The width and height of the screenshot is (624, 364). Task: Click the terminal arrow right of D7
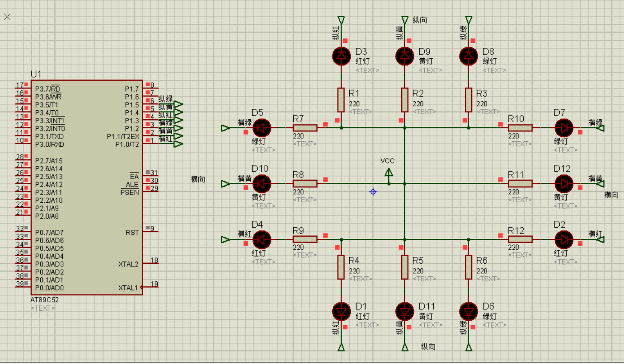pos(601,128)
